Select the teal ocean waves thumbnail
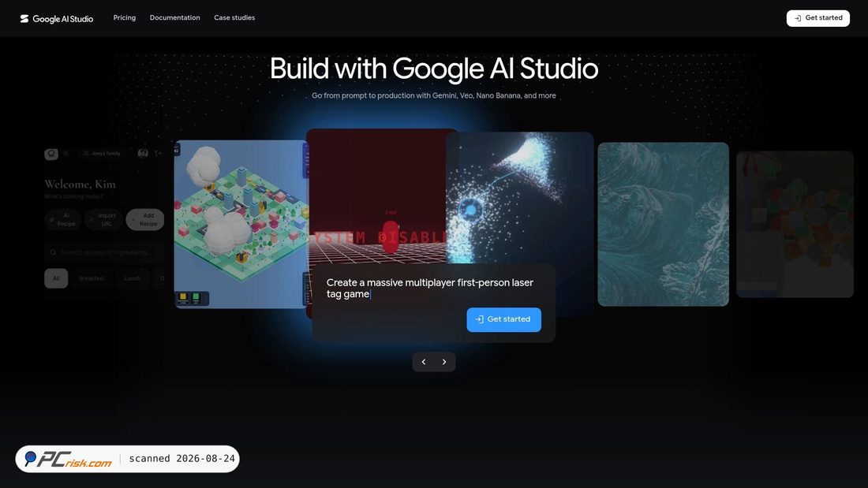 (663, 224)
